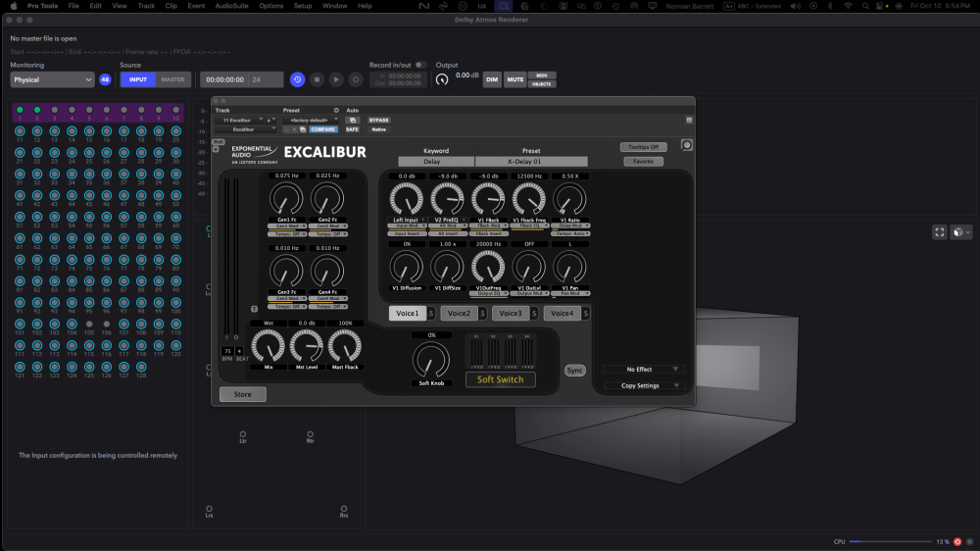Screen dimensions: 980x551
Task: Click the solo S button beside Voice1
Action: 431,314
